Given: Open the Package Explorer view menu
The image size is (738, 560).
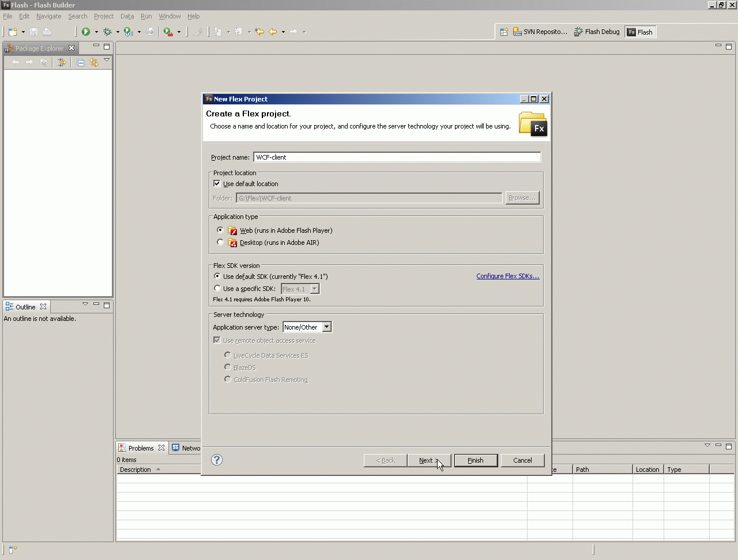Looking at the screenshot, I should [107, 60].
